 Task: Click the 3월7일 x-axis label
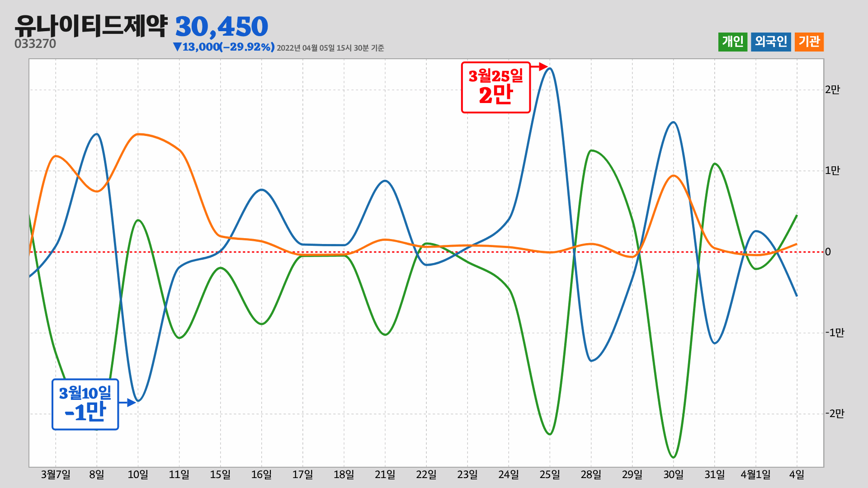click(x=56, y=475)
